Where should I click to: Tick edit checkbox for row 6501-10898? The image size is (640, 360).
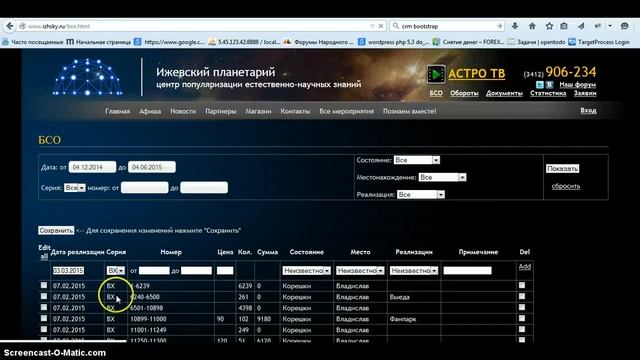point(44,307)
